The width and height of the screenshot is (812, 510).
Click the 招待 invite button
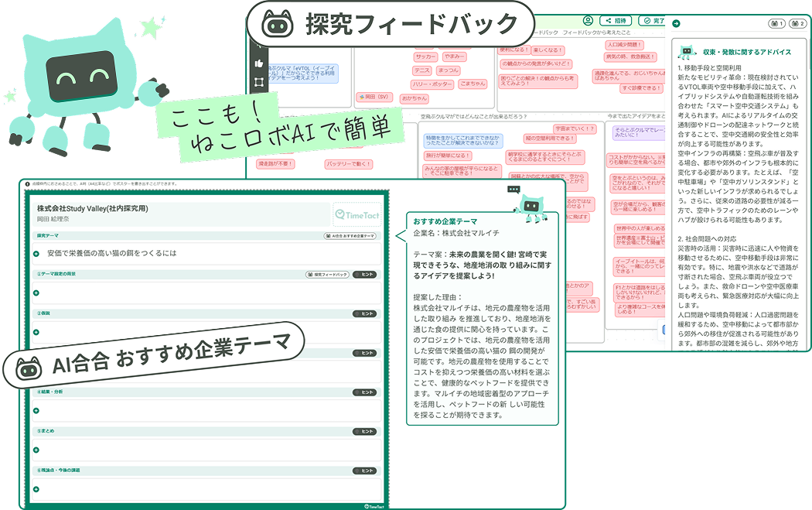[616, 20]
